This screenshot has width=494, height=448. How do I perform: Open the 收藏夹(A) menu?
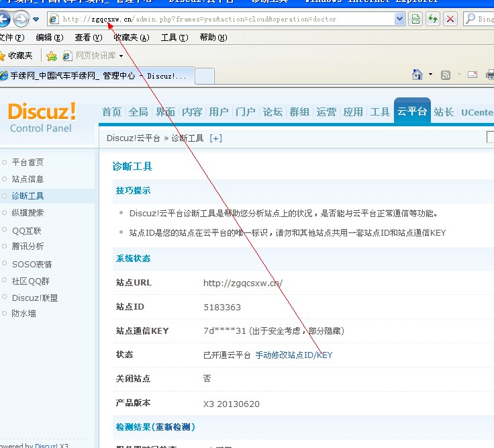tap(132, 38)
